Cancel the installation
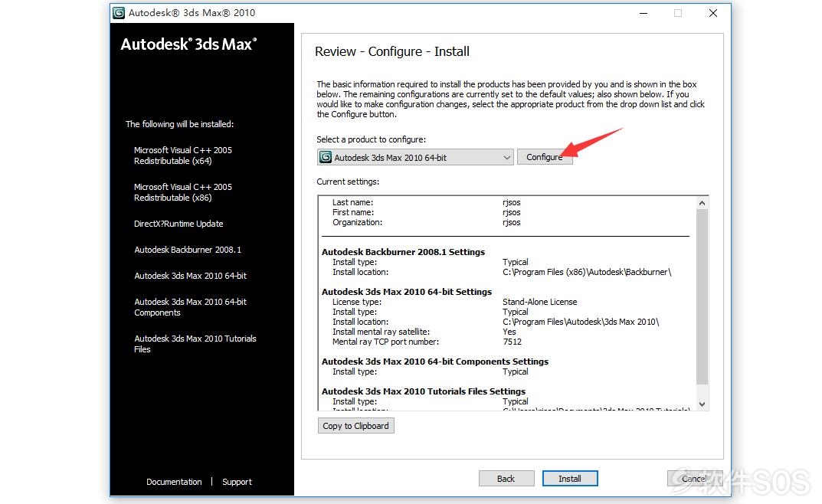This screenshot has width=822, height=504. click(x=695, y=478)
